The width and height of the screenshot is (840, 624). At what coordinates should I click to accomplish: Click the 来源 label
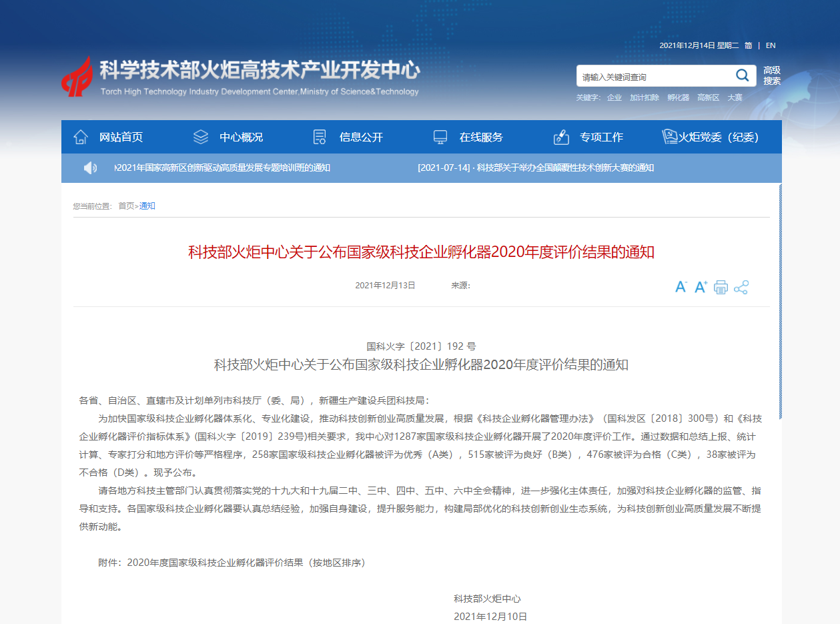pos(460,286)
